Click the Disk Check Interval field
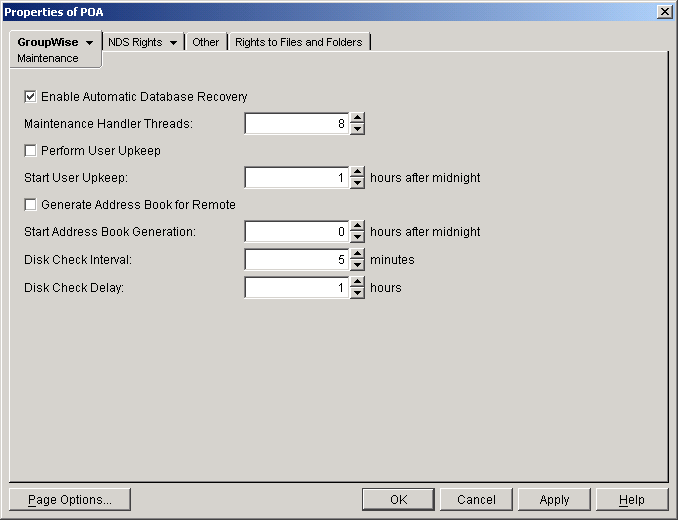This screenshot has width=678, height=520. 297,260
